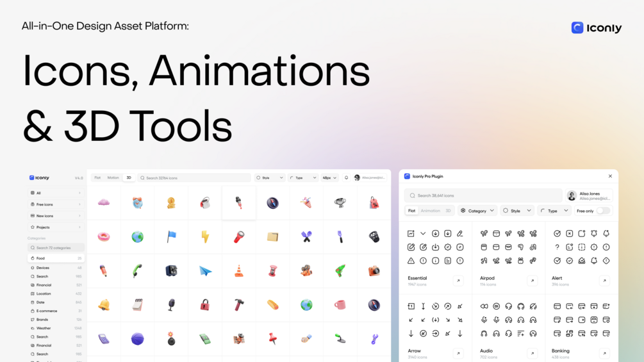Viewport: 644px width, 362px height.
Task: Select the 3D tab in web app
Action: point(129,177)
